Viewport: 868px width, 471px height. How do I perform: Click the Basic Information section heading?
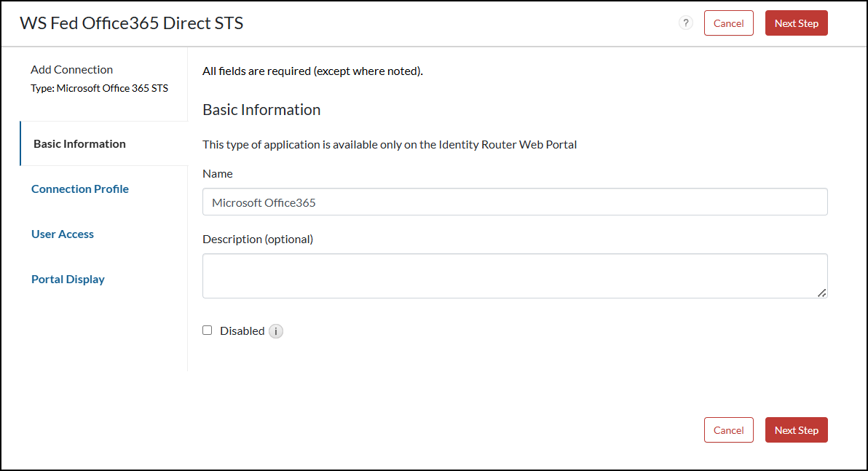tap(261, 110)
